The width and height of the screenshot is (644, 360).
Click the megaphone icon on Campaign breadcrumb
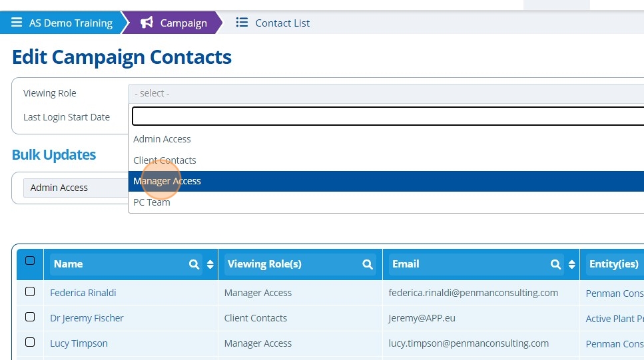(147, 23)
